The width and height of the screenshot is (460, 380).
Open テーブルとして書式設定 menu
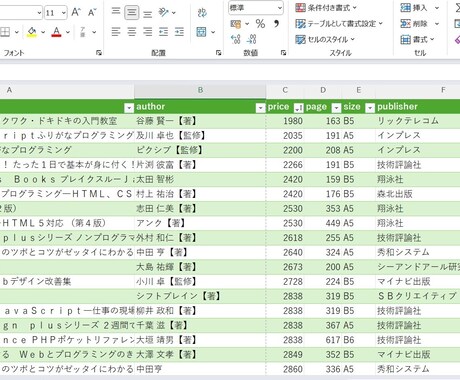point(339,24)
